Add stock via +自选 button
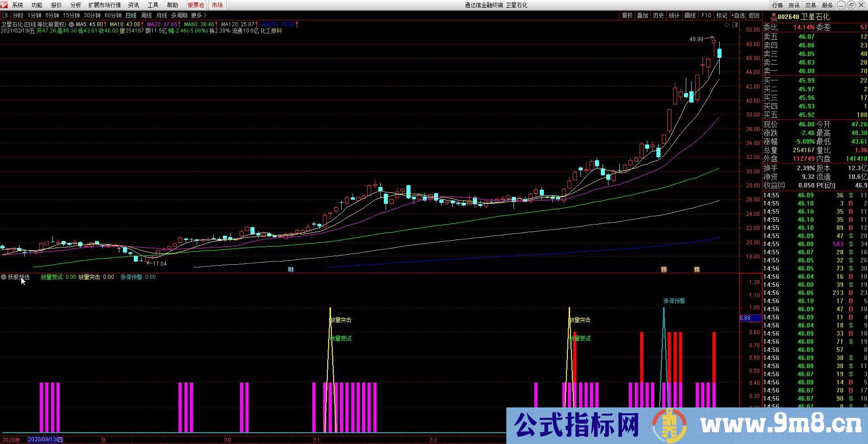Screen dimensions: 868x444 (738, 15)
